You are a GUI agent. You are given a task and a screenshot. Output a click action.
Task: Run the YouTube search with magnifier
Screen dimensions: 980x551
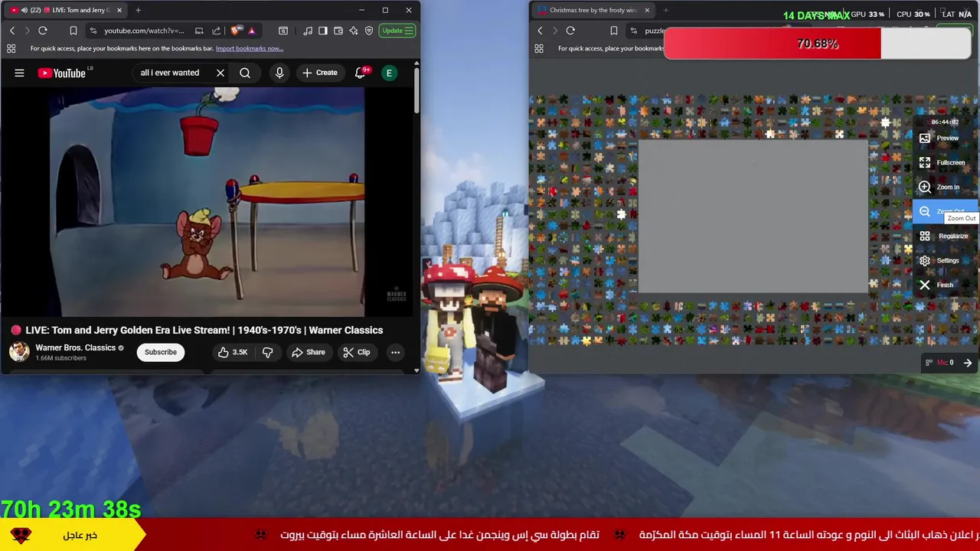click(245, 73)
